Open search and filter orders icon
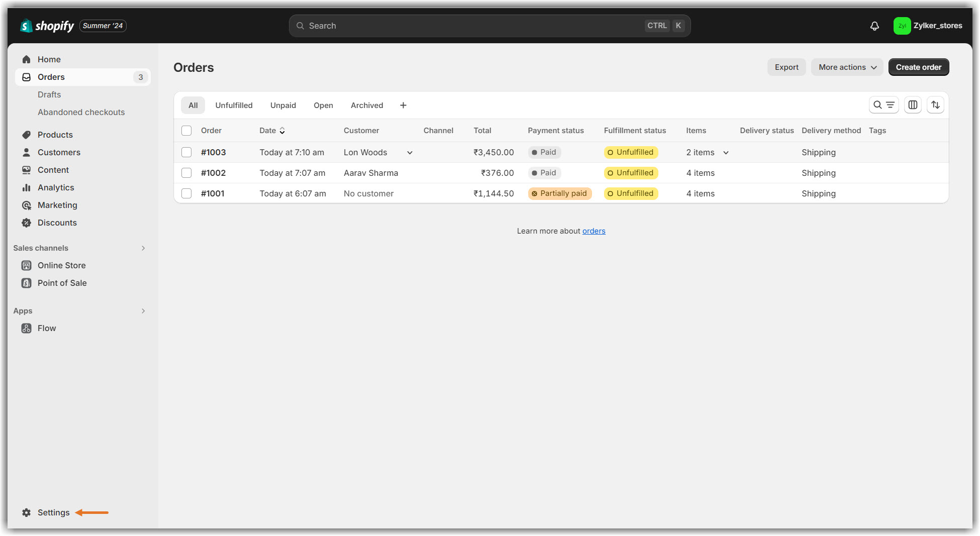Screen dimensions: 980x536 coord(884,105)
